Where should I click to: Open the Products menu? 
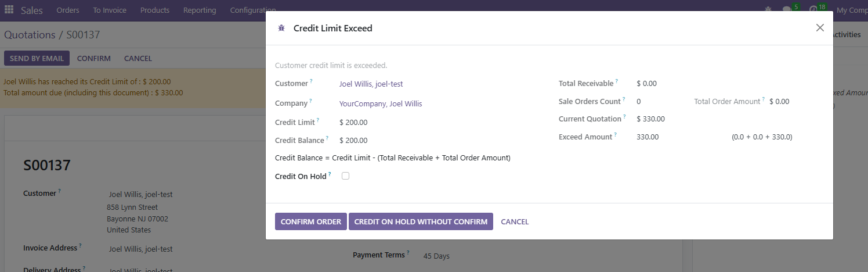[x=155, y=10]
